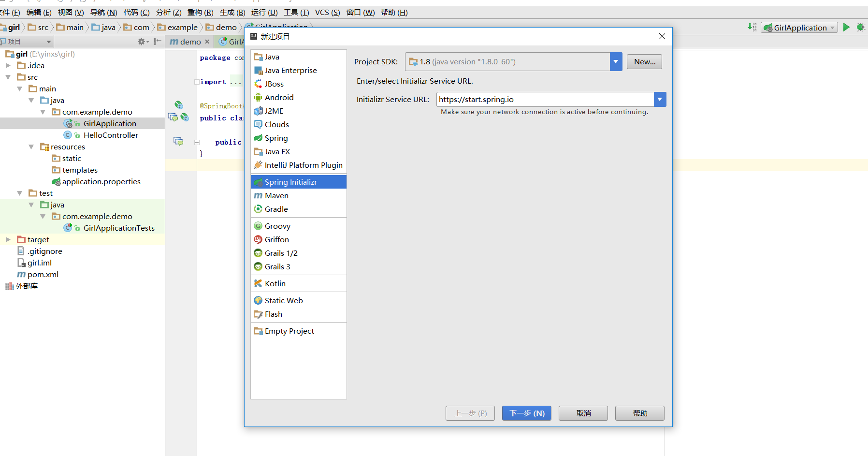Select templates folder in tree
The height and width of the screenshot is (456, 868).
[x=80, y=170]
